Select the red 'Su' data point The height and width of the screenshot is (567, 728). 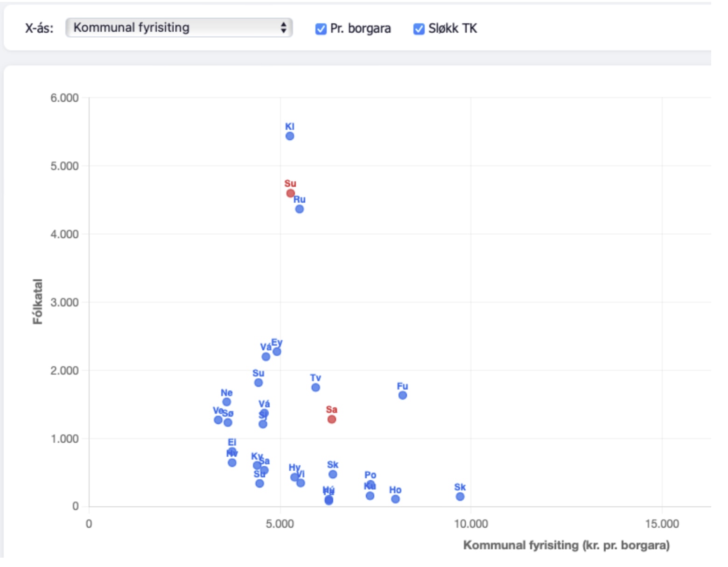(290, 193)
